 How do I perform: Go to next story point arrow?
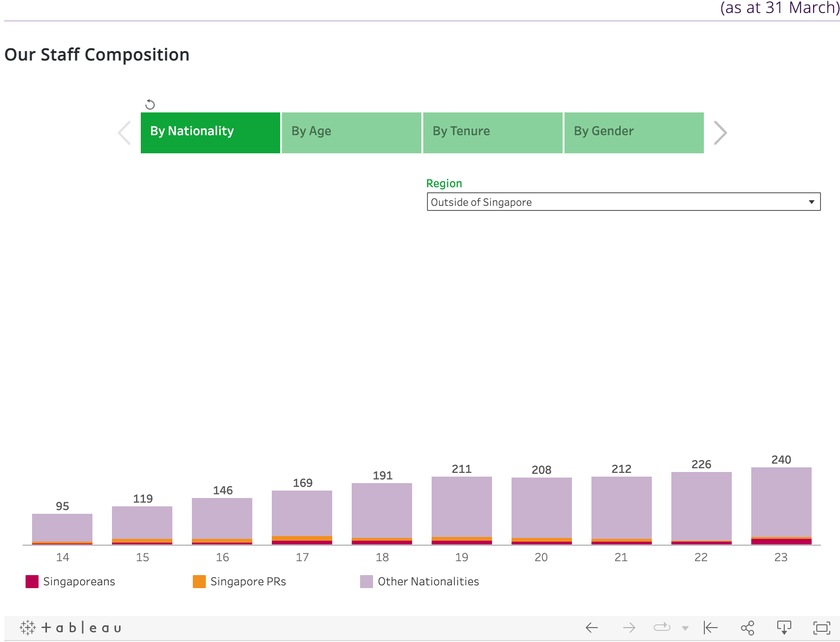click(x=720, y=133)
